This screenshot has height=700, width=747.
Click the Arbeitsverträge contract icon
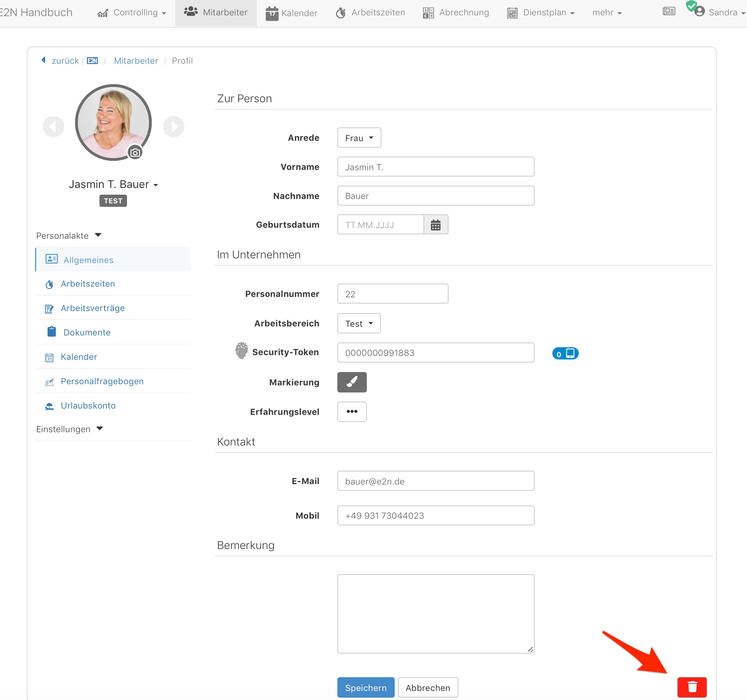(49, 309)
